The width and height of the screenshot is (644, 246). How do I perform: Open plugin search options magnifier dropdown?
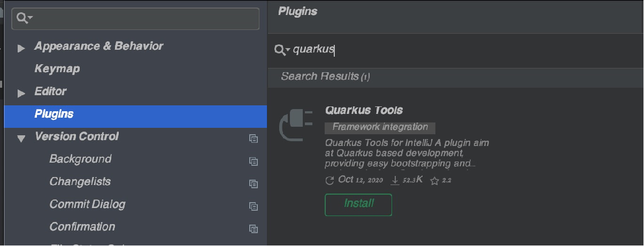(282, 50)
